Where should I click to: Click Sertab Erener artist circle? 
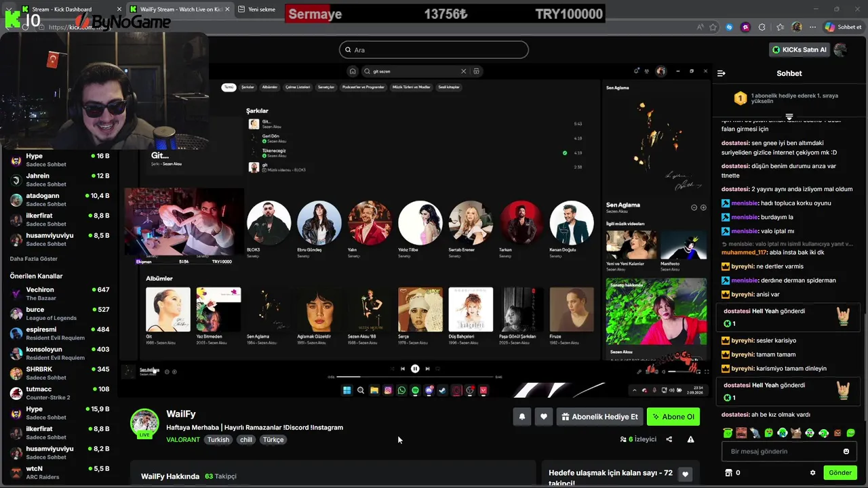471,222
